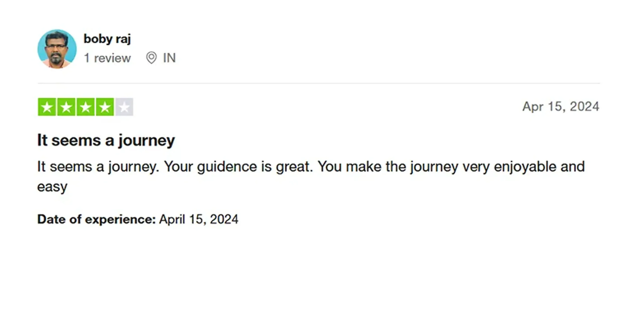Click the "Date of experience:" bold label
Image resolution: width=644 pixels, height=325 pixels.
96,219
